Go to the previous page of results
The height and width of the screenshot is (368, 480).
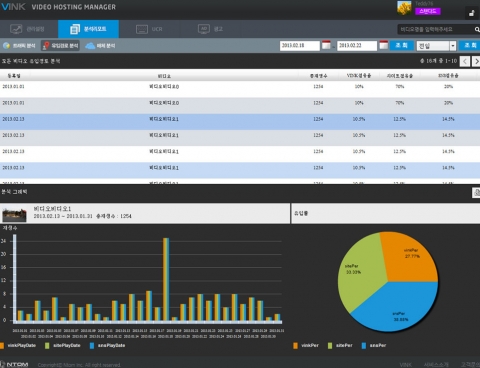(x=465, y=61)
